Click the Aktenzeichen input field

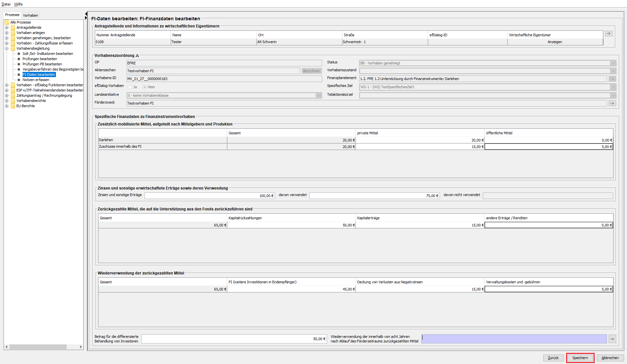(x=213, y=71)
